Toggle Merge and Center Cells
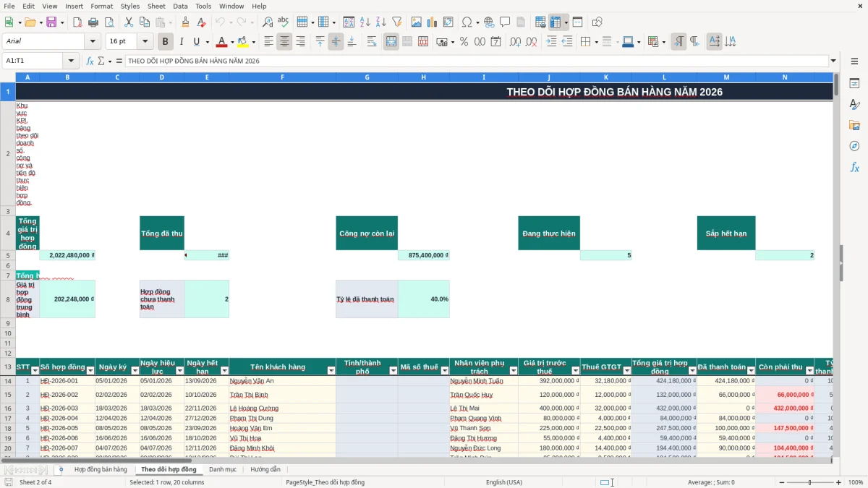This screenshot has height=488, width=868. click(391, 42)
